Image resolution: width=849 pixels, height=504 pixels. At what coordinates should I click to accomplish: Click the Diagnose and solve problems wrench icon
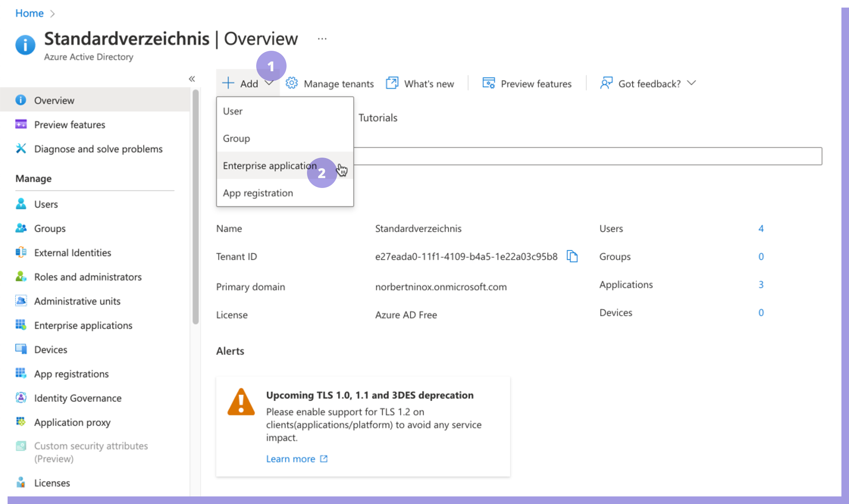[21, 149]
